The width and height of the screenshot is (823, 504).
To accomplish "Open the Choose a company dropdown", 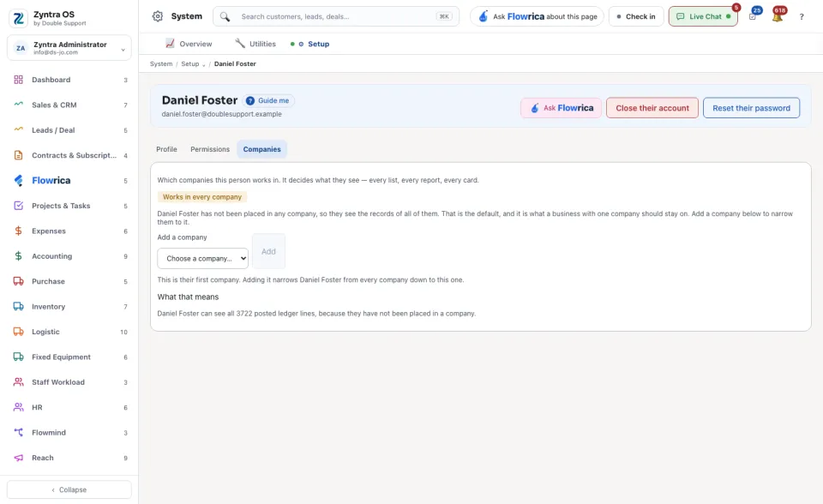I will coord(202,258).
